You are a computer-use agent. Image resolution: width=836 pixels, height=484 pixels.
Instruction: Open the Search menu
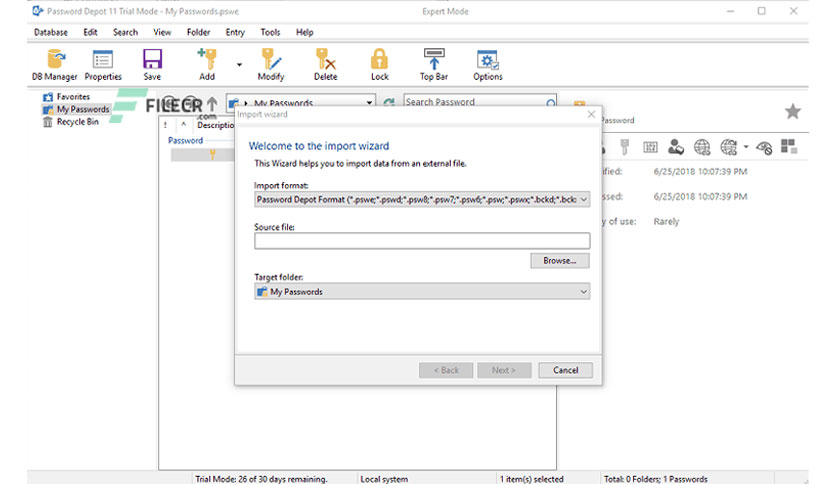tap(125, 32)
